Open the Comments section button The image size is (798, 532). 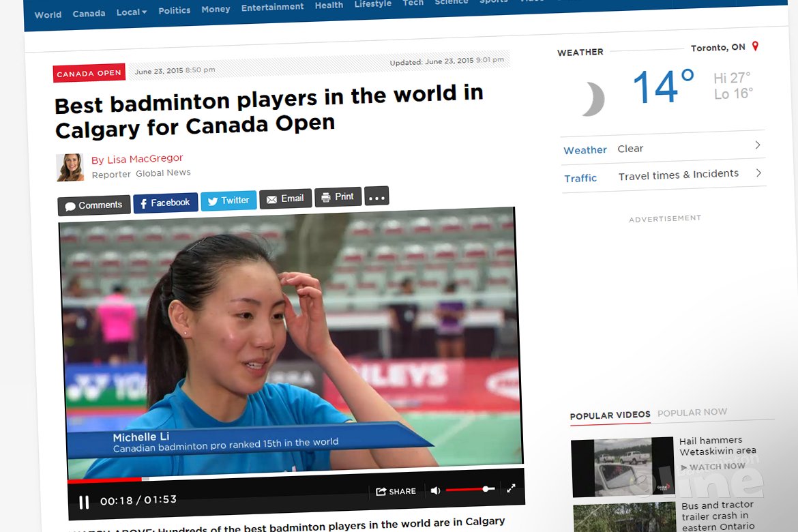[94, 206]
